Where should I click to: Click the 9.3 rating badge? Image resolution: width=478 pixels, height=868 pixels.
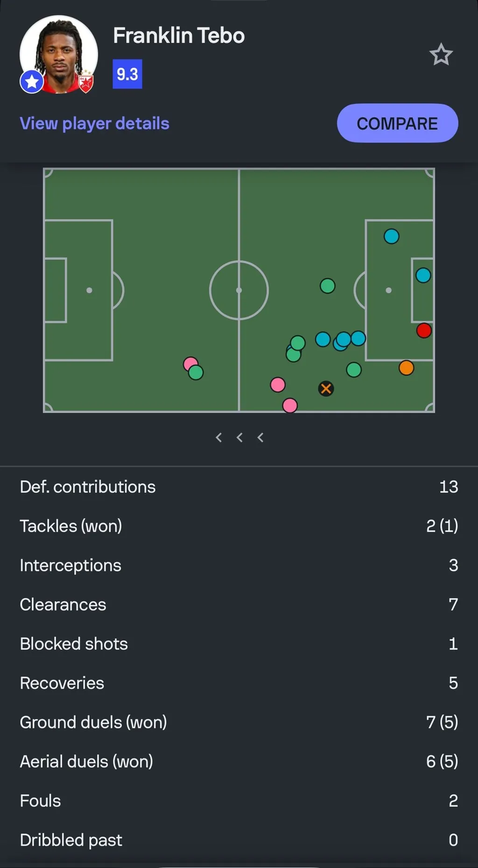click(x=127, y=74)
